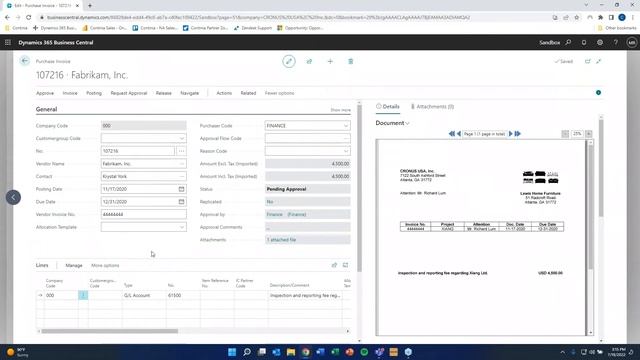The width and height of the screenshot is (640, 360).
Task: Reload page in browser toolbar
Action: (29, 18)
